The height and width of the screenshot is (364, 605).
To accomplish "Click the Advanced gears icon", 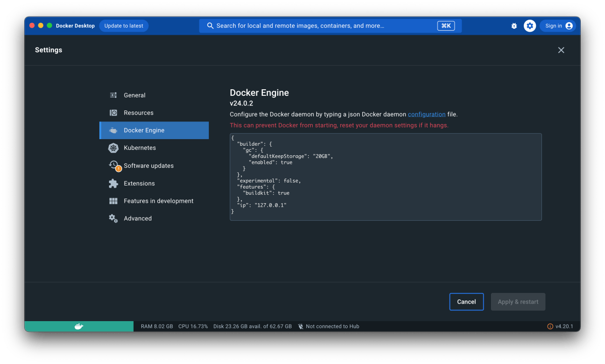I will pos(113,218).
